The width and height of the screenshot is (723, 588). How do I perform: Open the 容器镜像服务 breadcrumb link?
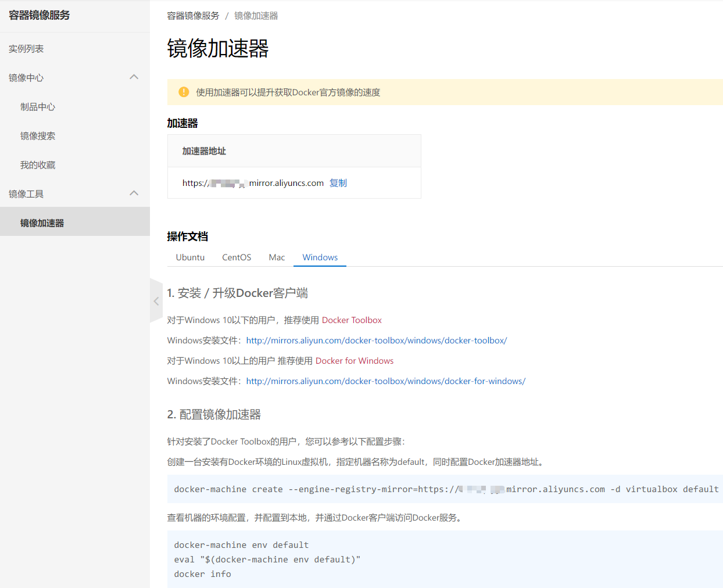pyautogui.click(x=193, y=16)
